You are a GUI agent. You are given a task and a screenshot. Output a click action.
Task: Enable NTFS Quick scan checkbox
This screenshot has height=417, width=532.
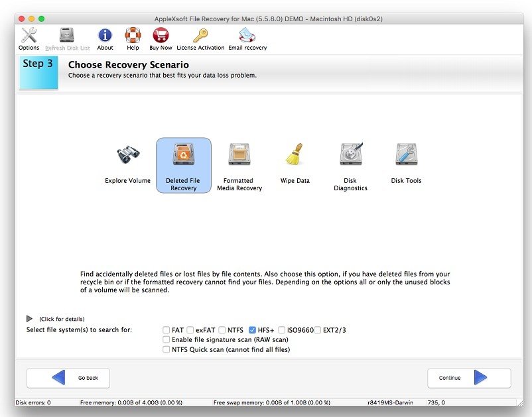166,349
